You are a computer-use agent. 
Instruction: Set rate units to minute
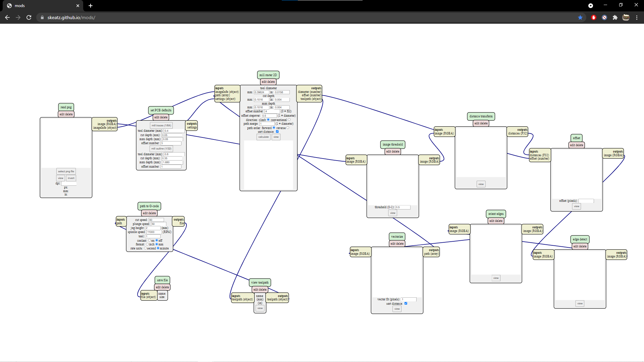coord(158,248)
